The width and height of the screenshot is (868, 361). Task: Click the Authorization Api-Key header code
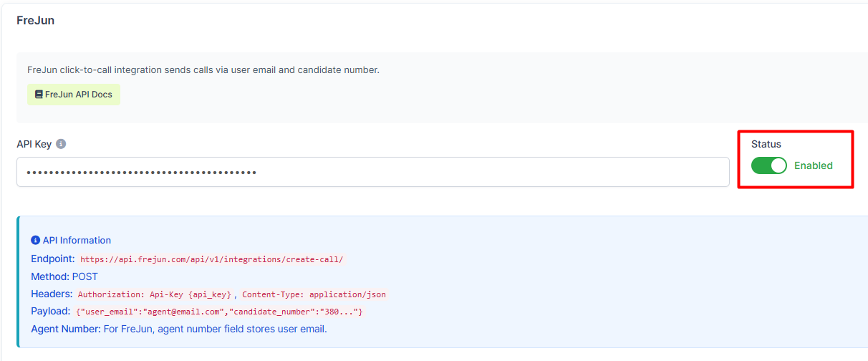(x=155, y=294)
